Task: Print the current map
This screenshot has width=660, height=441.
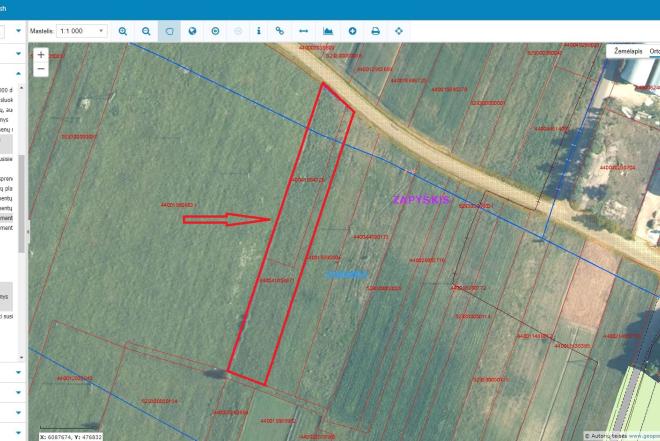Action: (375, 31)
